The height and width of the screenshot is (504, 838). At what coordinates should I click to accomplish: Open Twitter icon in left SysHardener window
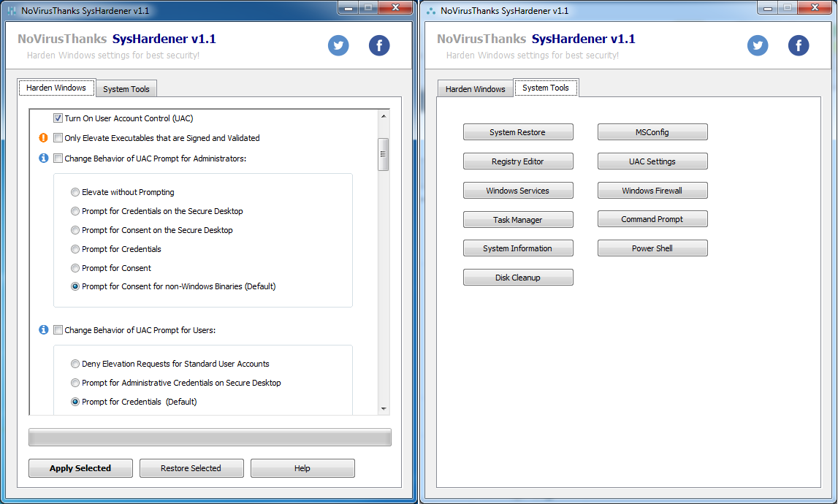coord(338,45)
